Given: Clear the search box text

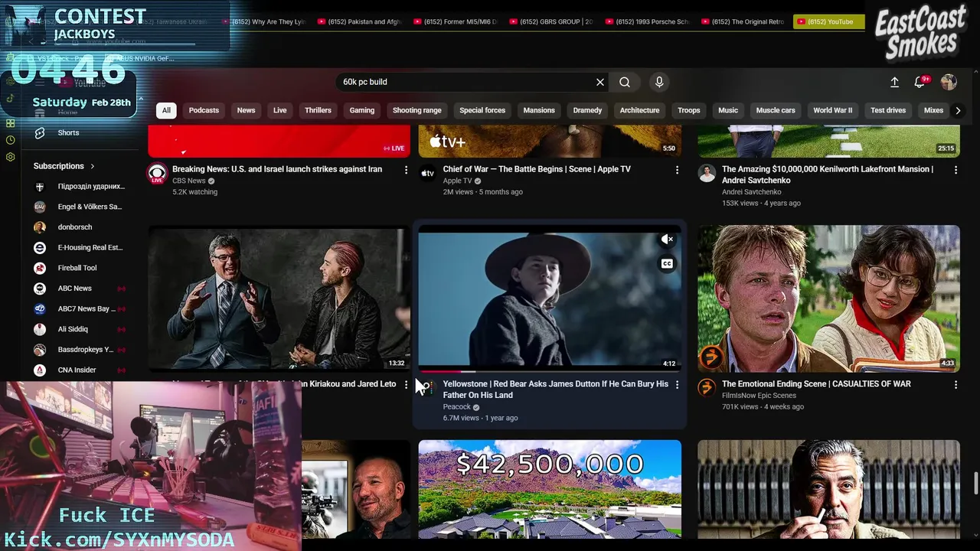Looking at the screenshot, I should tap(600, 82).
